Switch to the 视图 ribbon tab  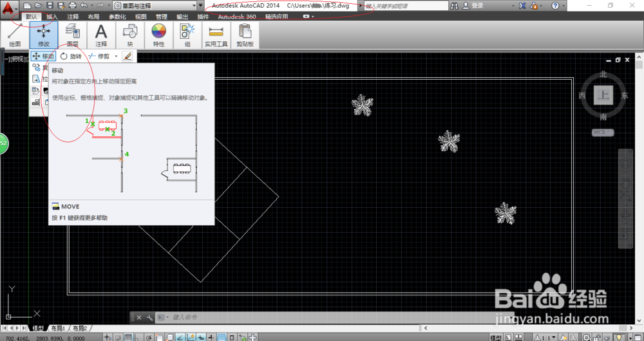click(141, 17)
